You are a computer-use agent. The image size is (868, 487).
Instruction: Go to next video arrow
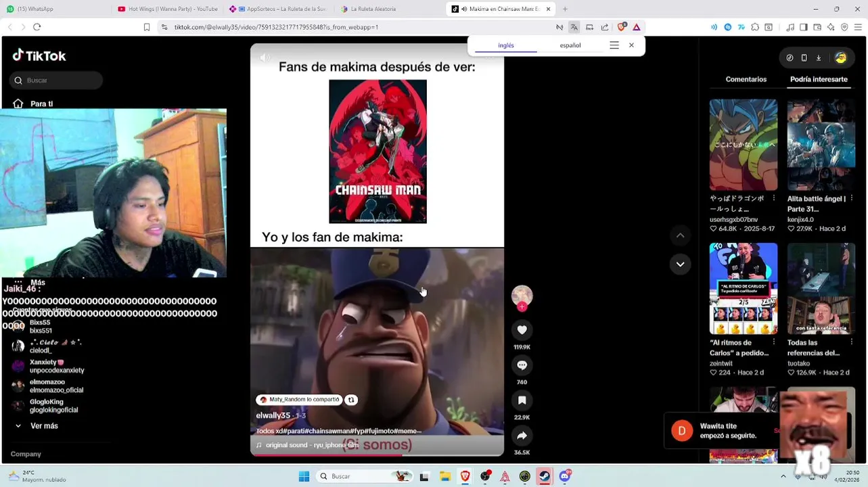680,264
